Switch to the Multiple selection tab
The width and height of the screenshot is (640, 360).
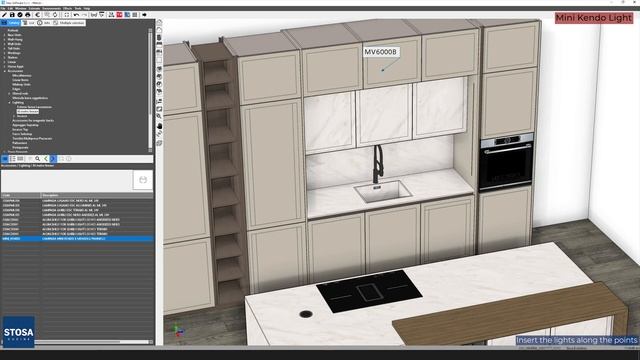coord(69,23)
